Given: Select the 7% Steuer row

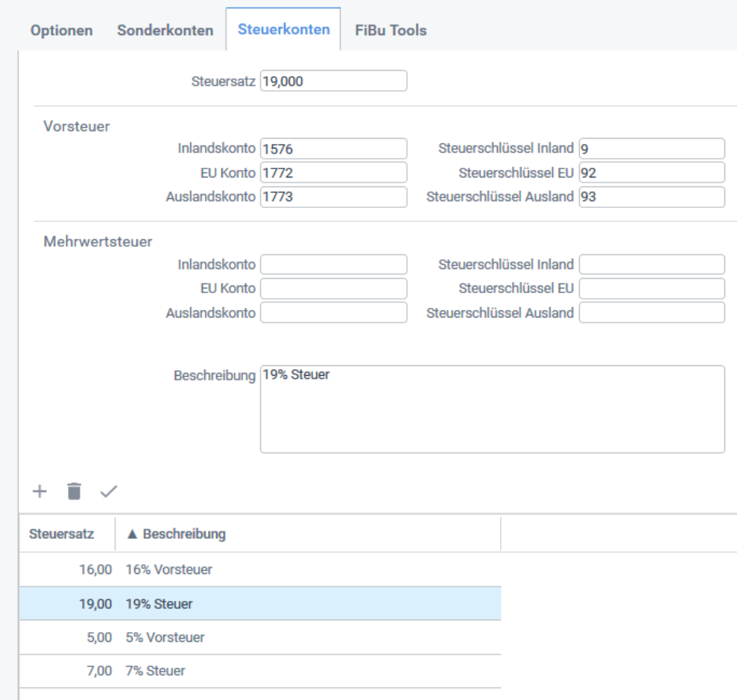Looking at the screenshot, I should (x=259, y=671).
